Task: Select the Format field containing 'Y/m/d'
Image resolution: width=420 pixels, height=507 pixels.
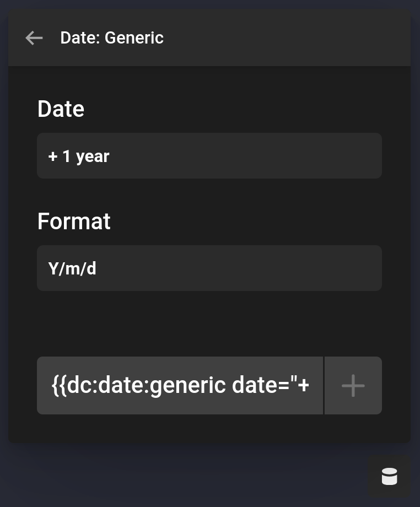Action: click(209, 268)
